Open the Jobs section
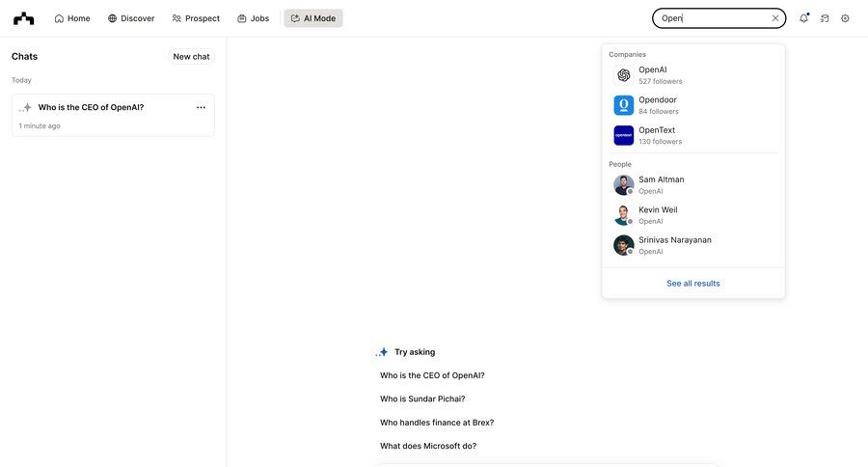 click(253, 18)
